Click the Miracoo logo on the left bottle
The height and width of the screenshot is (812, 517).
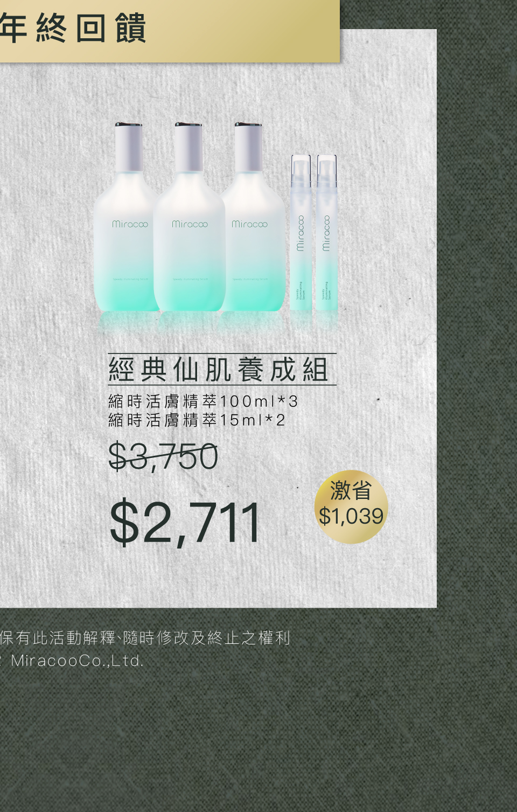coord(130,224)
